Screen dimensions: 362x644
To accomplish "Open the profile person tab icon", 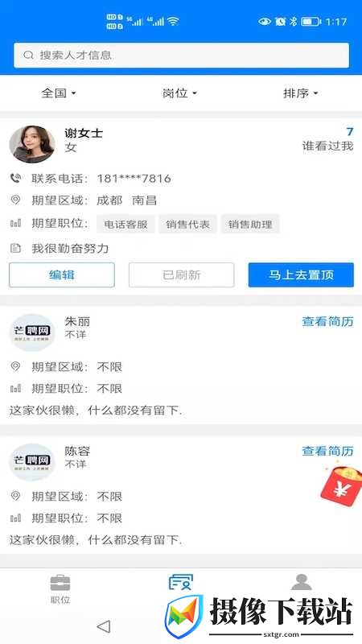I will 301,582.
